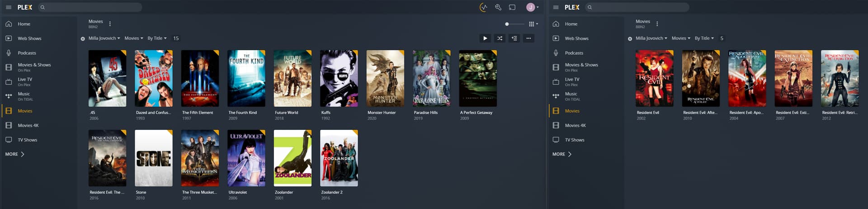The height and width of the screenshot is (209, 868).
Task: Open Milla Jovovich filter dropdown in 15-movie window
Action: pyautogui.click(x=104, y=38)
